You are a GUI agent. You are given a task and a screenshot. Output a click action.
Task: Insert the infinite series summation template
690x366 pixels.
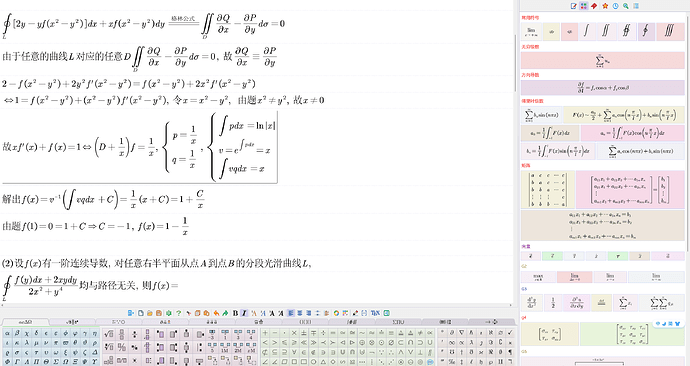pos(602,61)
